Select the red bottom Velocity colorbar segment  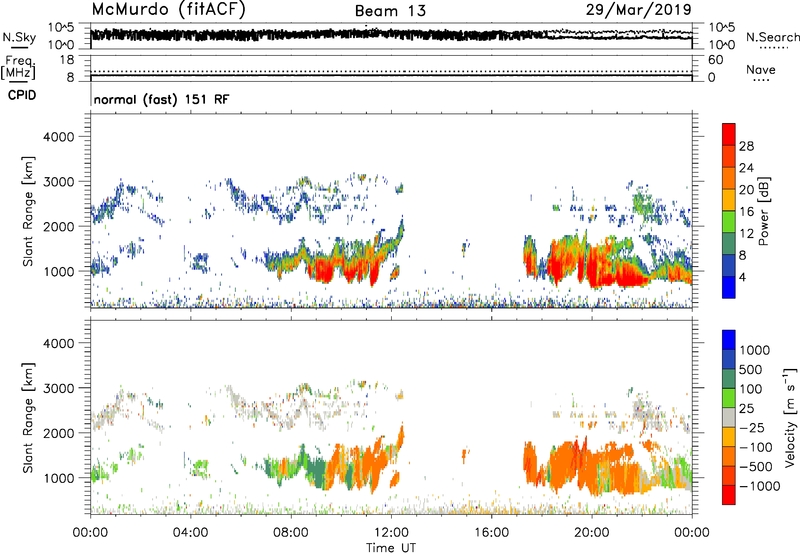coord(729,495)
